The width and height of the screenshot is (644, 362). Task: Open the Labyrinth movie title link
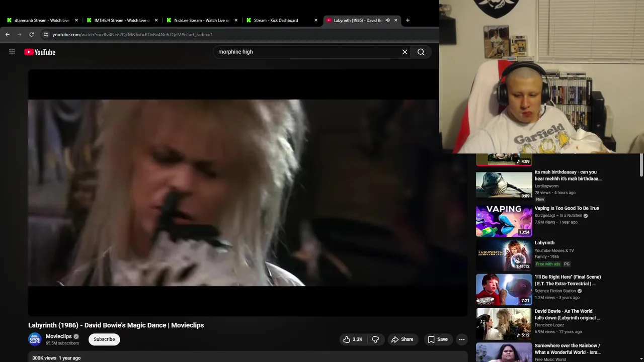[544, 243]
